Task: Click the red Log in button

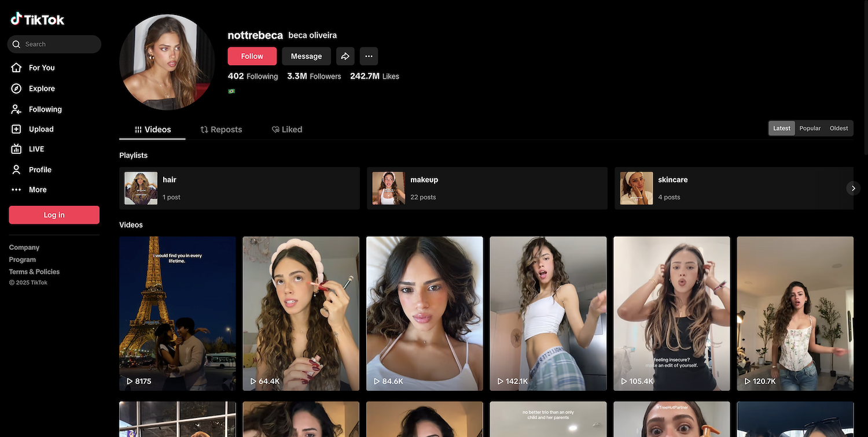Action: (54, 215)
